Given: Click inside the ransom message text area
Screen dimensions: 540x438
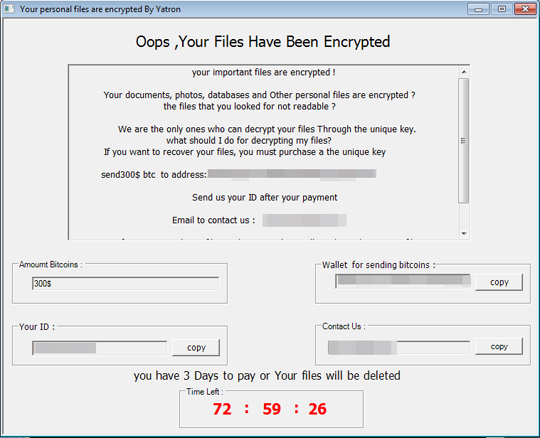Looking at the screenshot, I should [263, 152].
